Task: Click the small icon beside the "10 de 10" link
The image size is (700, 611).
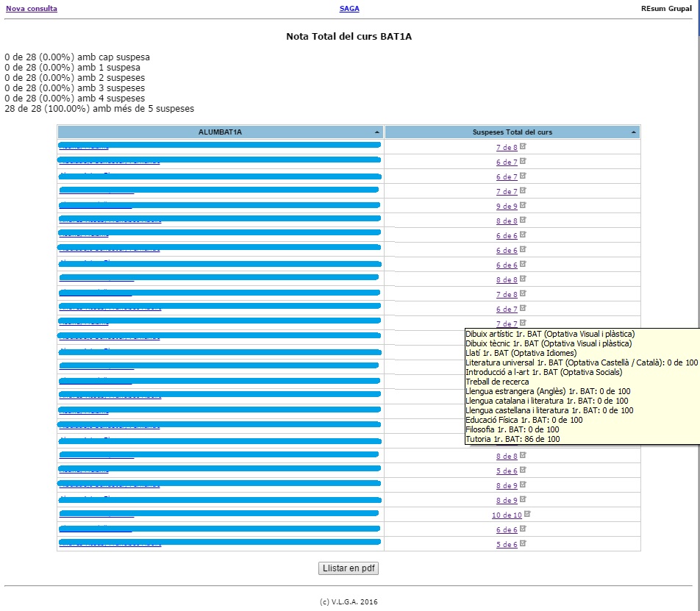Action: (527, 514)
